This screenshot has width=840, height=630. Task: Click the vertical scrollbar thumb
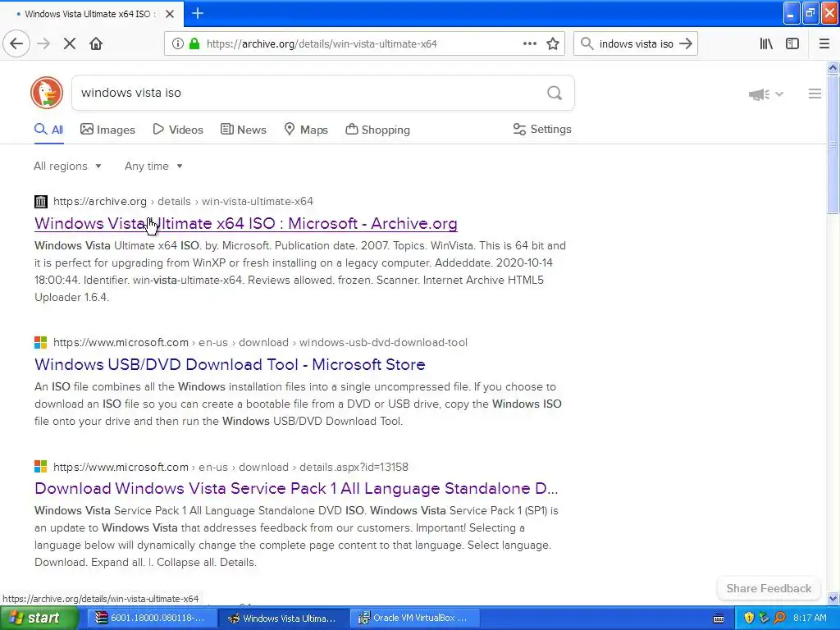(833, 144)
